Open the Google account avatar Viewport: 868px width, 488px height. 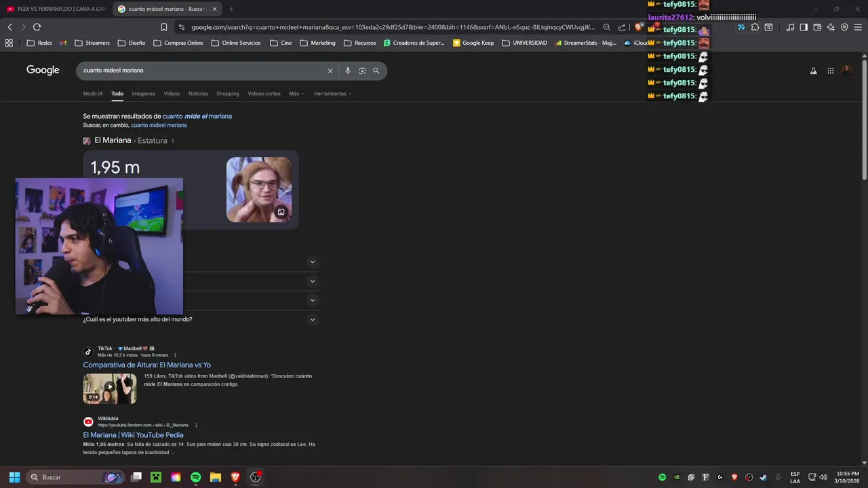(847, 70)
